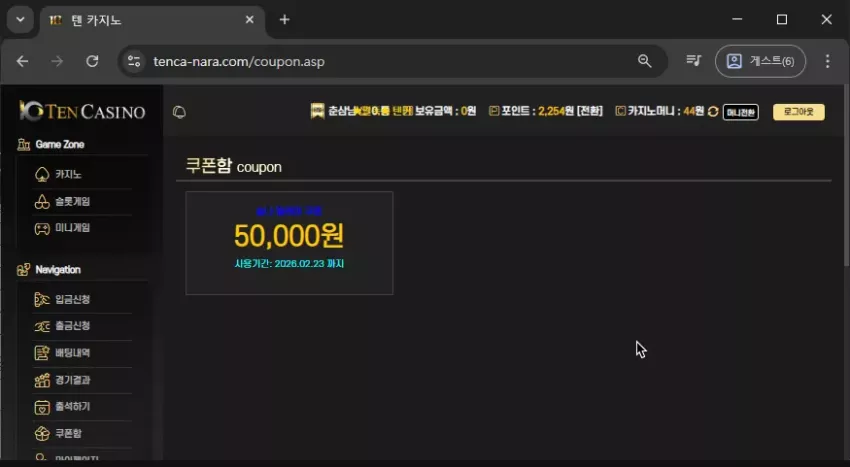The image size is (850, 467).
Task: Click the calendar icon beside 출석하기
Action: pyautogui.click(x=42, y=407)
